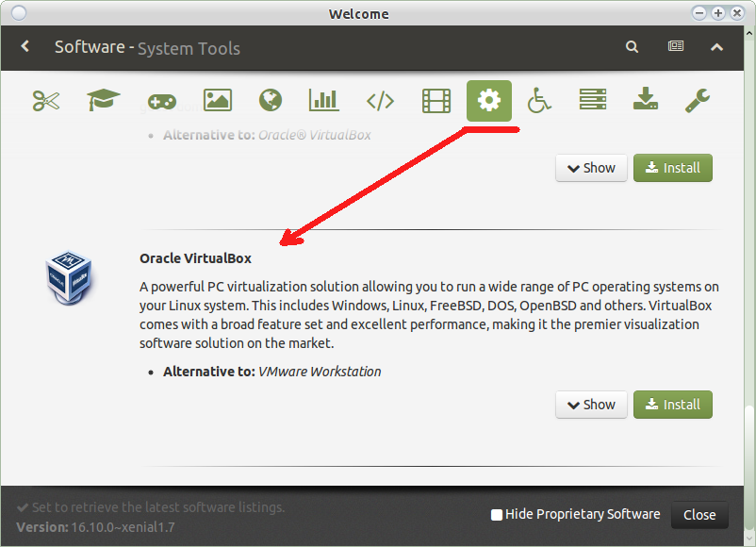
Task: Click the news listing icon in header
Action: (x=676, y=46)
